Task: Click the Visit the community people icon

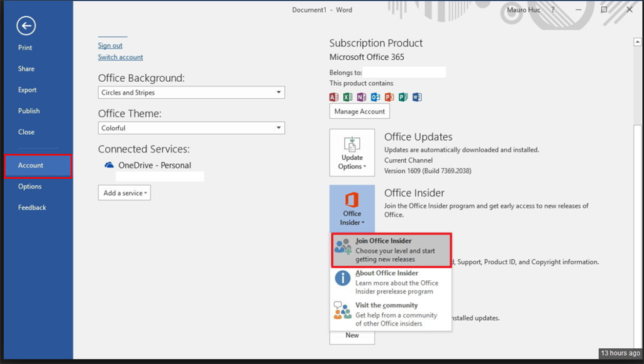Action: pyautogui.click(x=343, y=310)
